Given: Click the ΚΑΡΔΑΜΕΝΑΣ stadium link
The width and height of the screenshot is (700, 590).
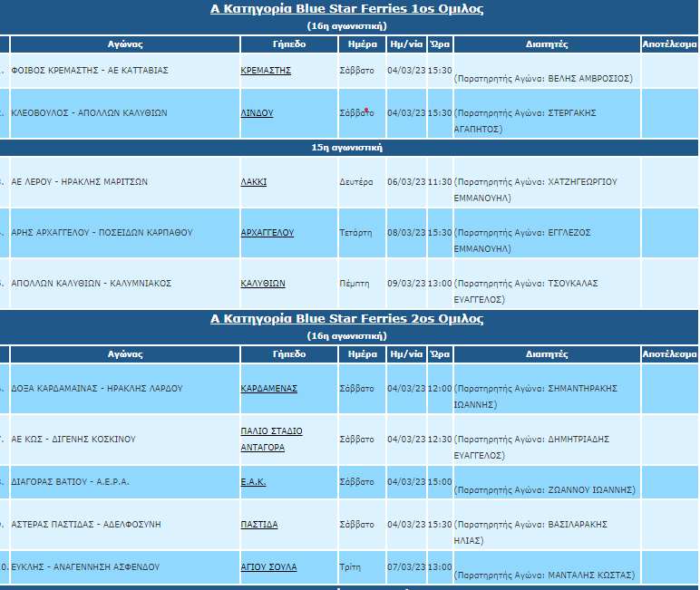Looking at the screenshot, I should pyautogui.click(x=268, y=389).
